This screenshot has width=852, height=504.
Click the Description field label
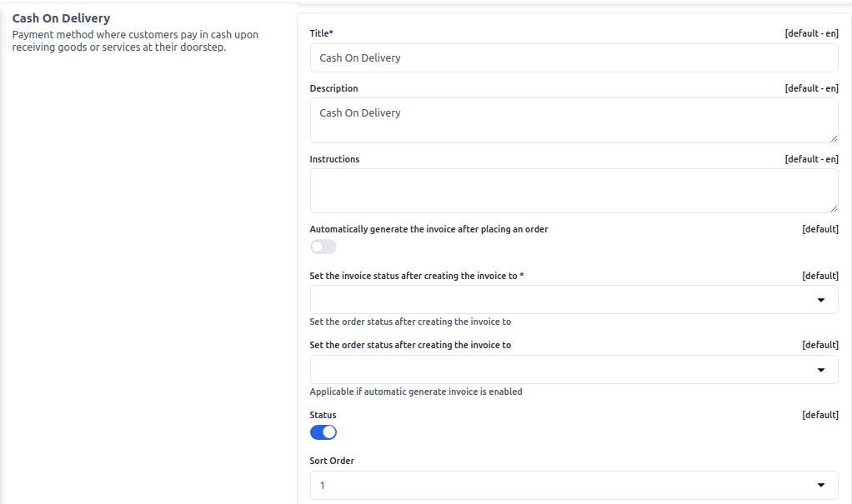333,88
